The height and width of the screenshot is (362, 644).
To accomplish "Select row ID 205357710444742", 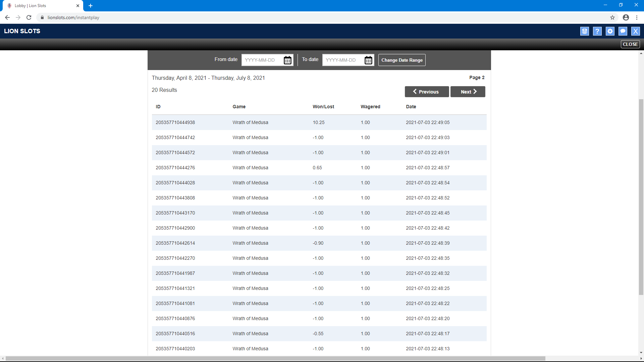I will click(319, 137).
